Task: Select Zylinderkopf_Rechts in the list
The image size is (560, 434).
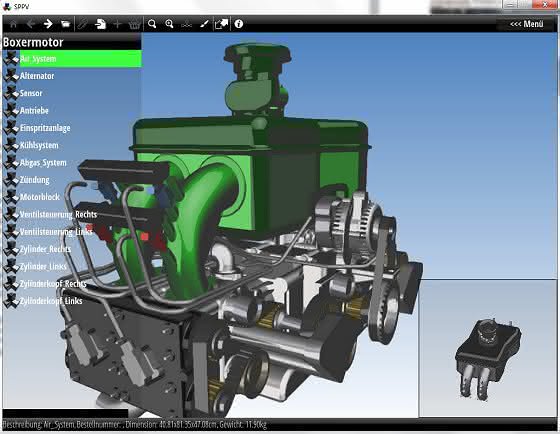Action: [x=53, y=284]
